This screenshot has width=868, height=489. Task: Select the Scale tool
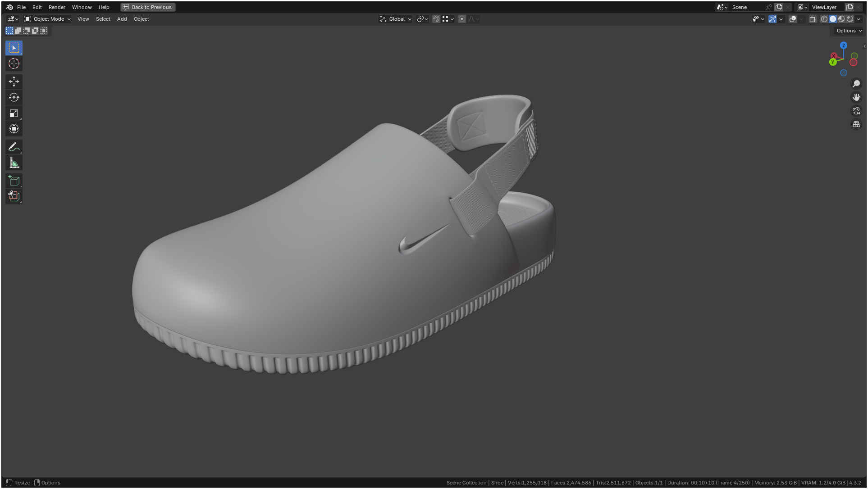14,113
